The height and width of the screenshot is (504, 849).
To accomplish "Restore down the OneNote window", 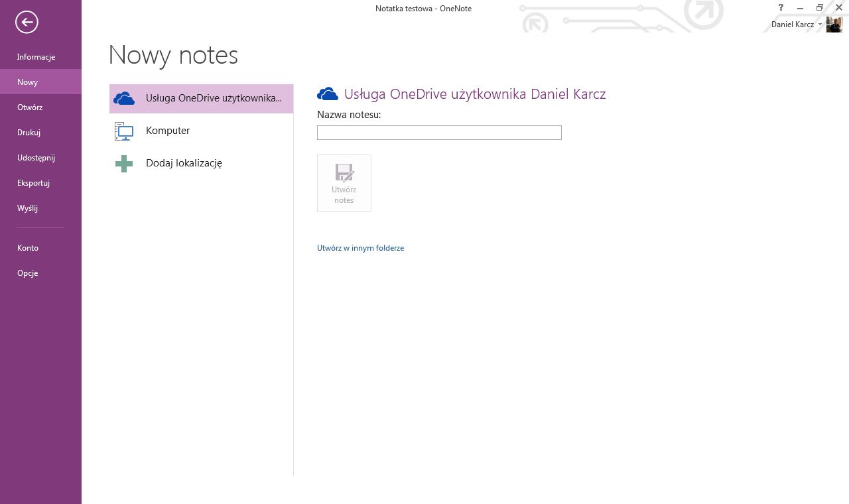I will point(820,7).
